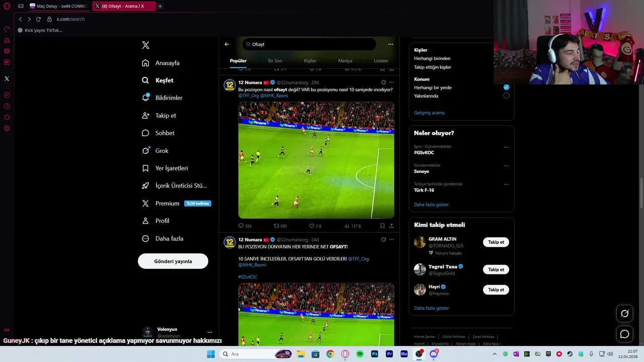Open options for #GSvKOC trend
The height and width of the screenshot is (362, 644).
coord(506,147)
